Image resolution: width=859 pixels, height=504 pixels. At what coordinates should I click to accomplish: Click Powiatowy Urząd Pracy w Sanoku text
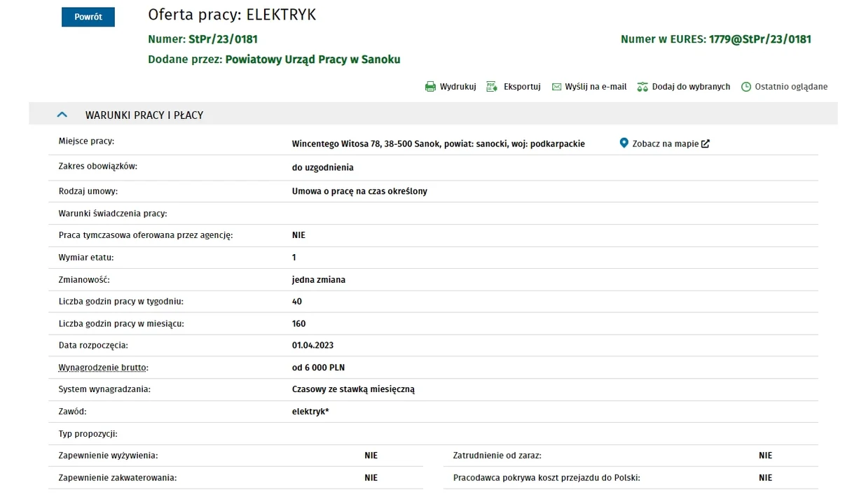pyautogui.click(x=312, y=59)
